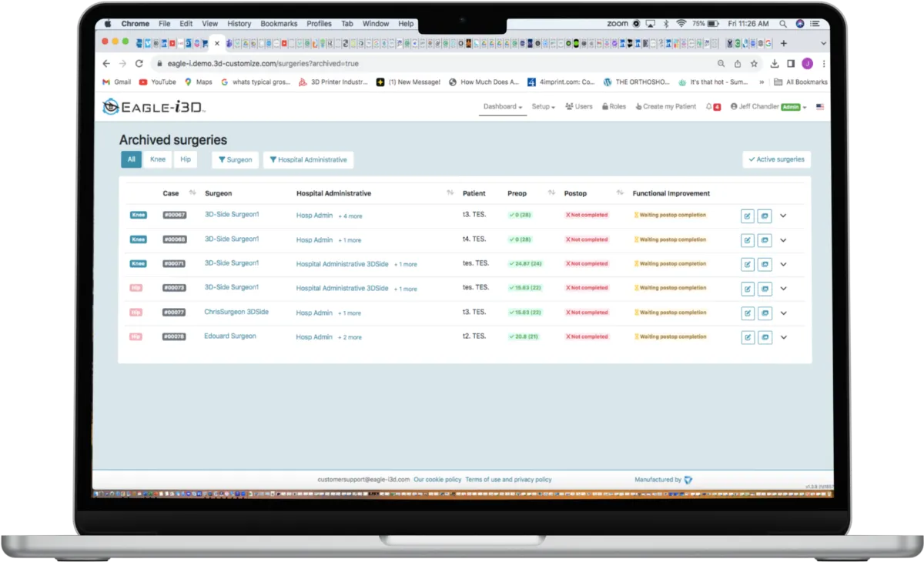Open the Roles page
The height and width of the screenshot is (562, 924).
point(614,107)
